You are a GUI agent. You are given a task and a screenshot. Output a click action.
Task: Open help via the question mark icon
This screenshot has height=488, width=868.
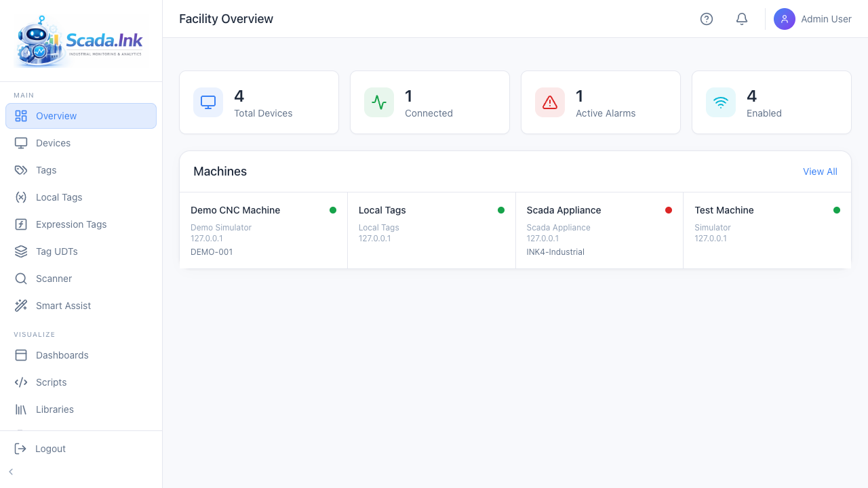707,19
